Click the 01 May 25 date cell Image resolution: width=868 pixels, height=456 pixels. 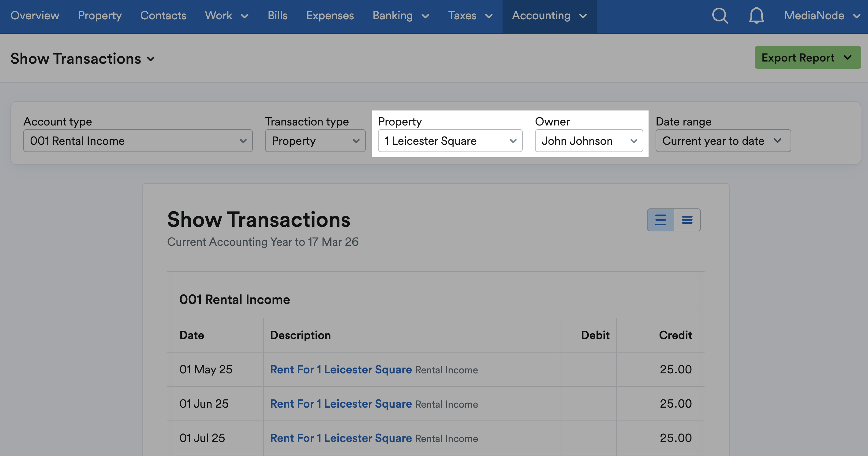[206, 369]
